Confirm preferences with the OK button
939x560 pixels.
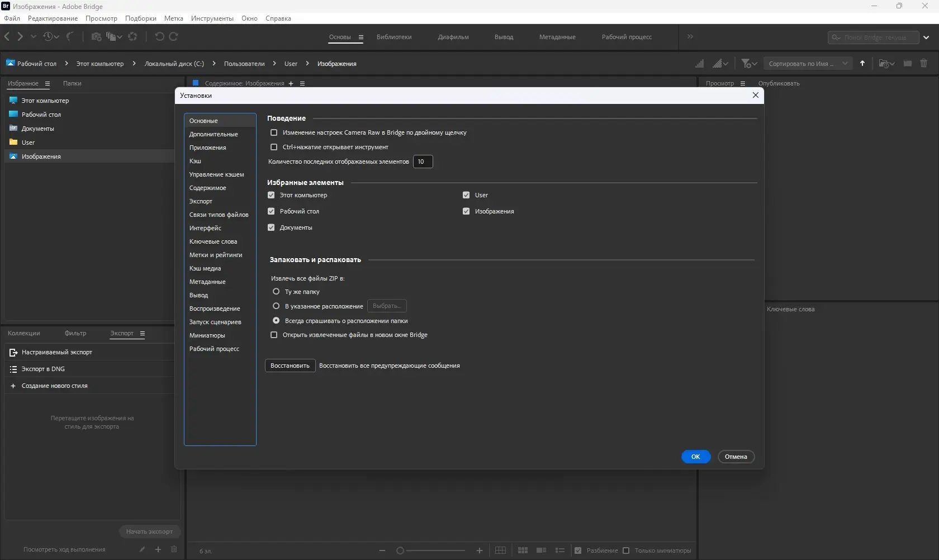click(x=695, y=457)
